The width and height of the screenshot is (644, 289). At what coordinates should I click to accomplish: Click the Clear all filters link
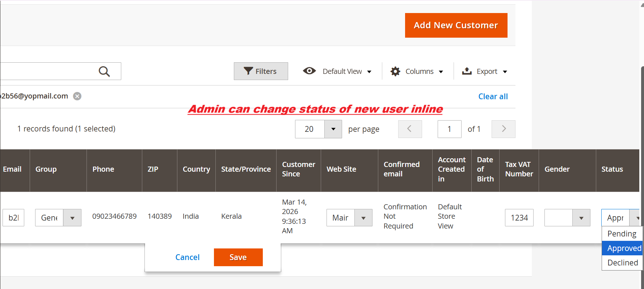pos(493,96)
